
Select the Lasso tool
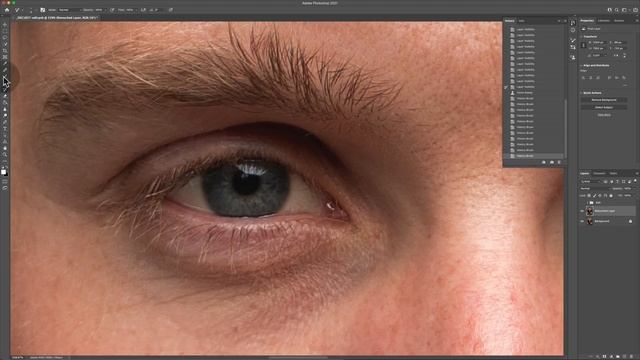pos(5,38)
